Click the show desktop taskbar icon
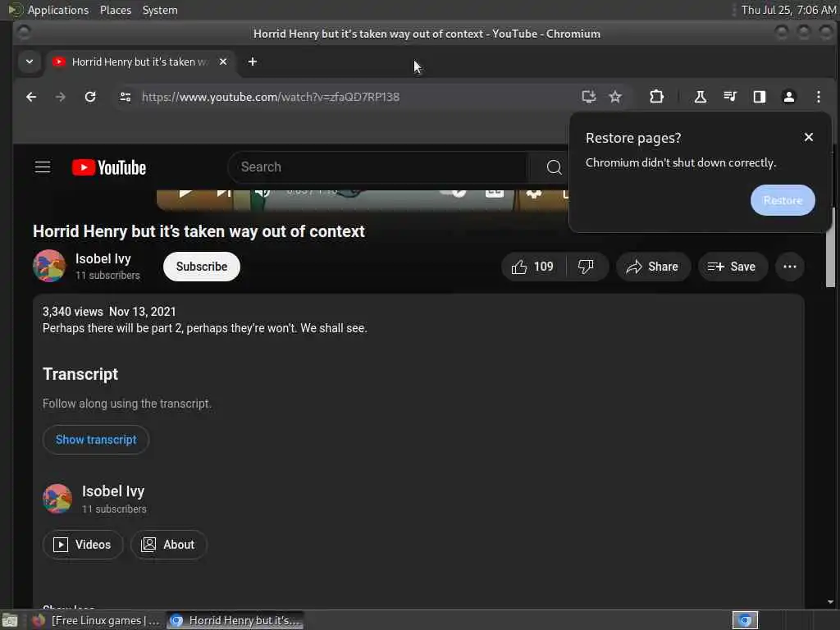Viewport: 840px width, 630px height. tap(10, 621)
